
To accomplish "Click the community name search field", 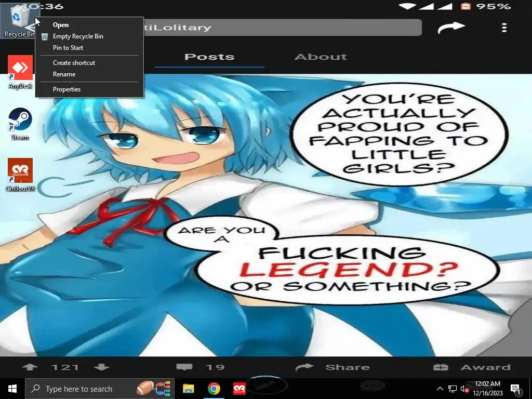I will tap(282, 27).
